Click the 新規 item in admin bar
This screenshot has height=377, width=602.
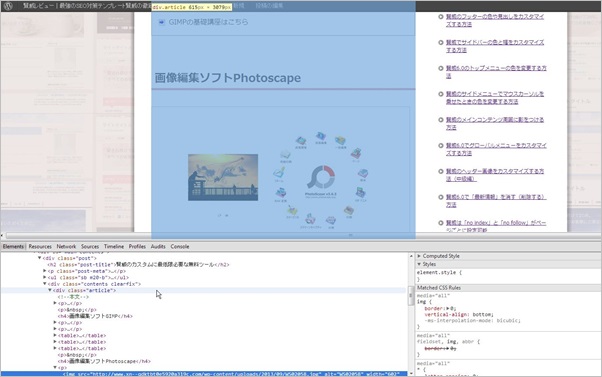[239, 6]
